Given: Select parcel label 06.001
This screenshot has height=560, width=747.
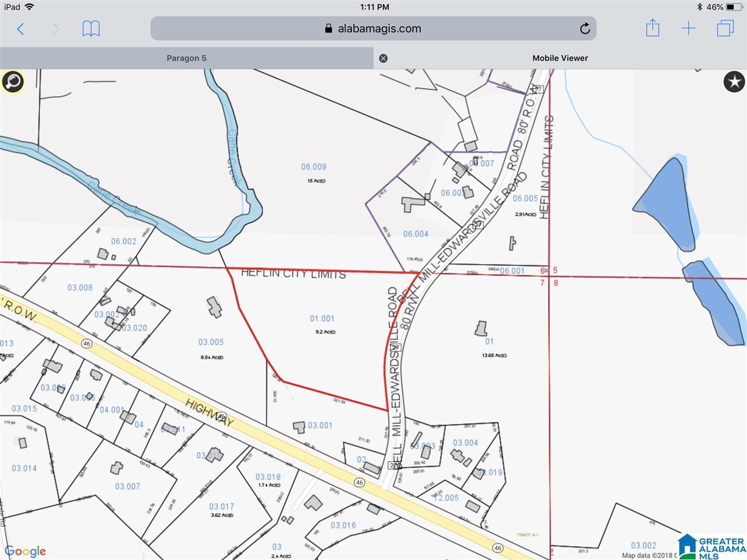Looking at the screenshot, I should (512, 271).
